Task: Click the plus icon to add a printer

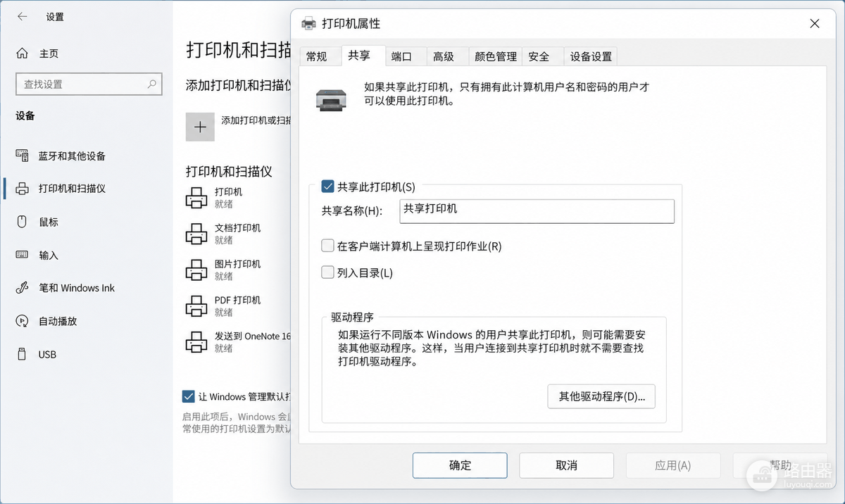Action: pyautogui.click(x=200, y=127)
